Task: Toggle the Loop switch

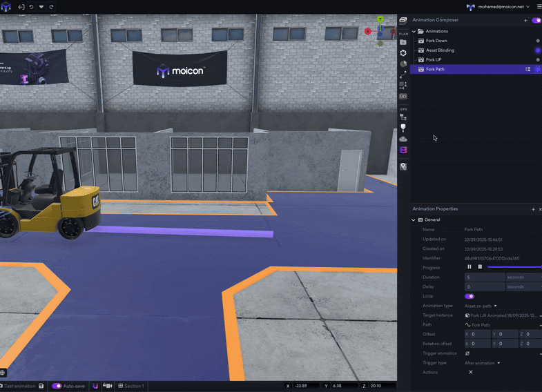Action: click(470, 296)
